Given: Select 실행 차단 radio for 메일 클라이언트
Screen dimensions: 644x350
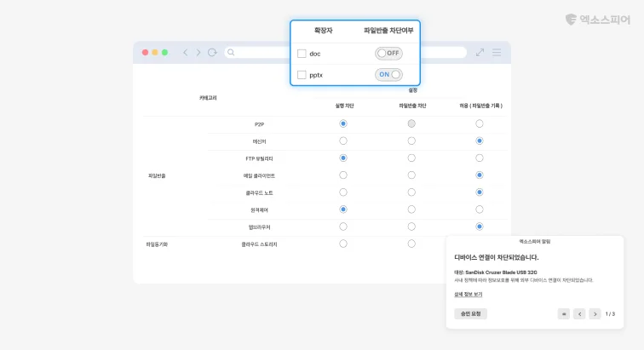Looking at the screenshot, I should click(343, 175).
